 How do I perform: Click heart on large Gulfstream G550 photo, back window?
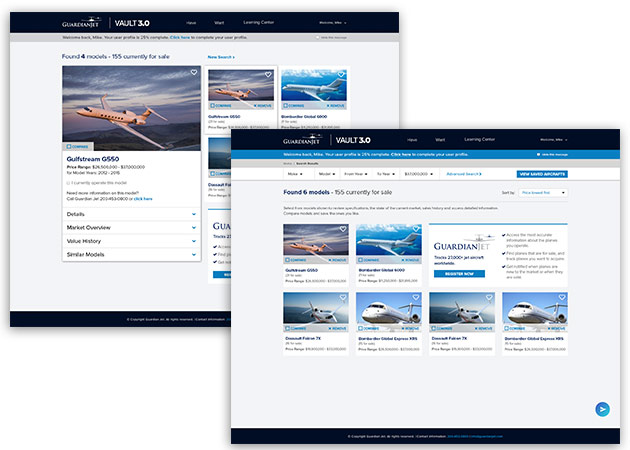[x=194, y=72]
